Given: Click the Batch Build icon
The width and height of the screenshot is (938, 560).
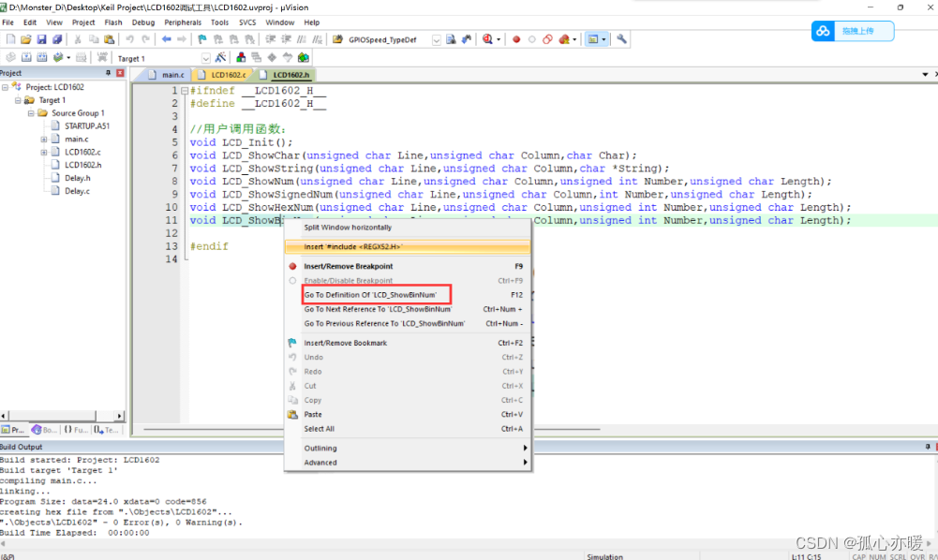Looking at the screenshot, I should click(58, 58).
